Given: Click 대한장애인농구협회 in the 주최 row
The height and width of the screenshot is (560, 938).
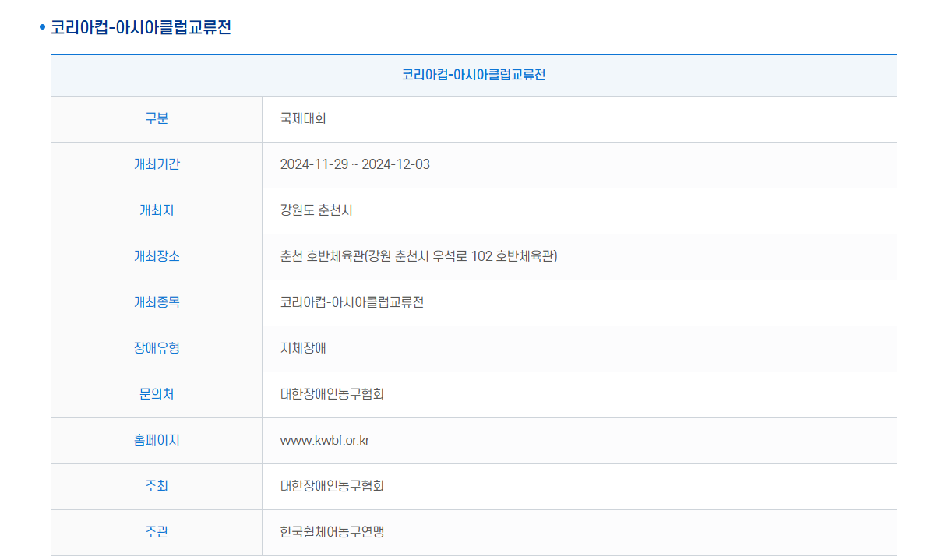Looking at the screenshot, I should [332, 486].
